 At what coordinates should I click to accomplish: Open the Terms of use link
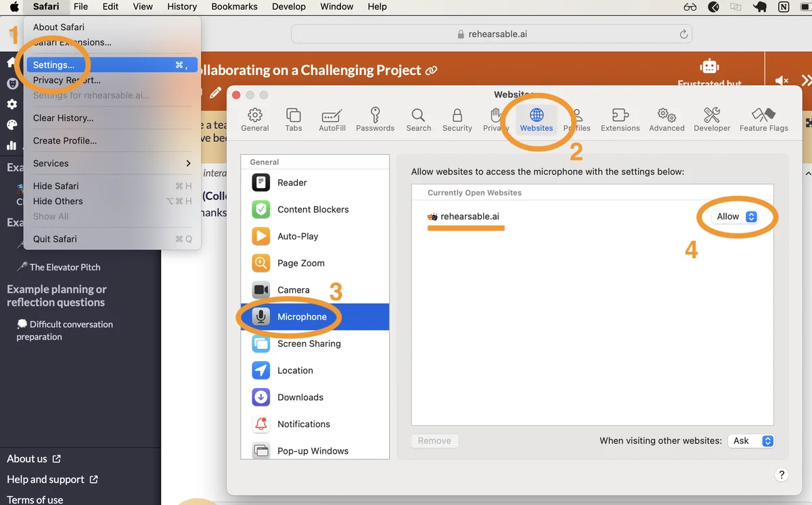coord(35,500)
